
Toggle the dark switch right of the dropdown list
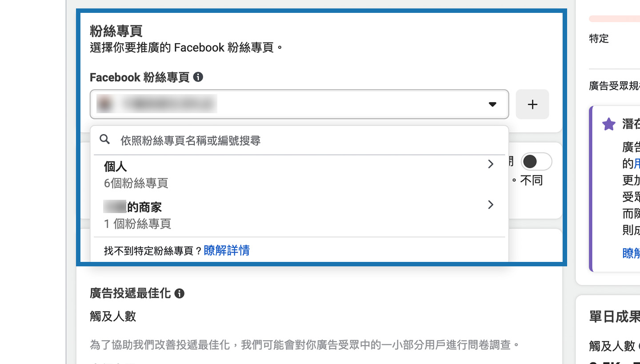(x=536, y=162)
